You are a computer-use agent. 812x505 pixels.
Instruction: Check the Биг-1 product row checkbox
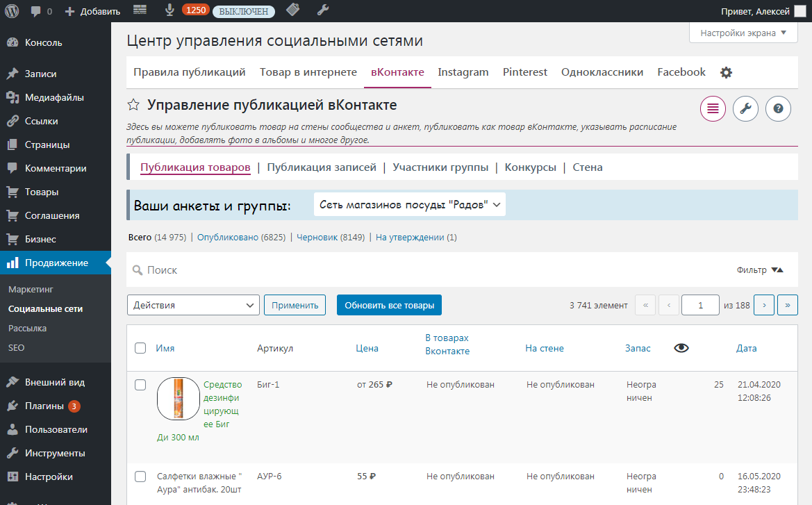point(140,385)
